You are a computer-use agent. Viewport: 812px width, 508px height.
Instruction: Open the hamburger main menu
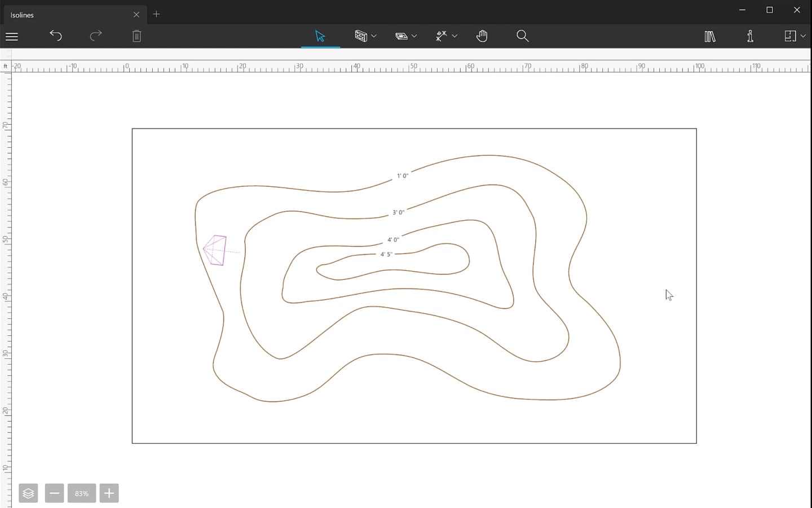12,37
